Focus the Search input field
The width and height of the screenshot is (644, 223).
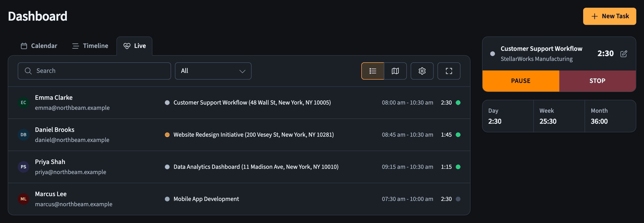(x=94, y=71)
